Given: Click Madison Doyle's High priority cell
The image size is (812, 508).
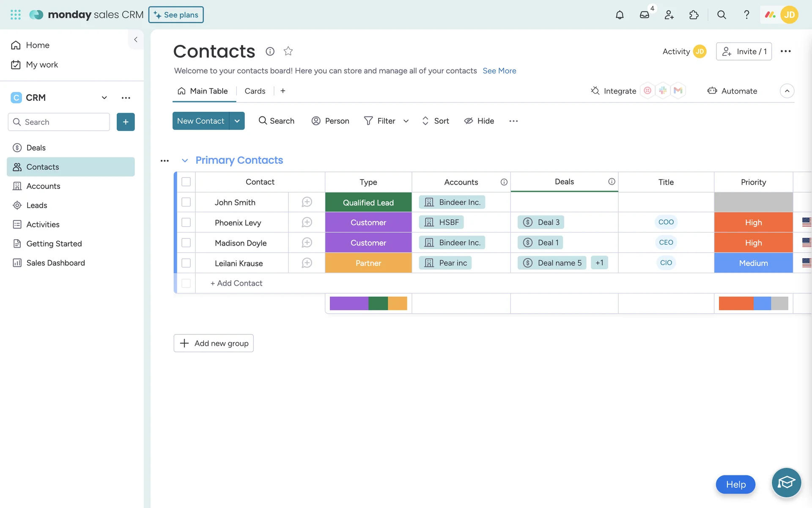Looking at the screenshot, I should coord(753,243).
